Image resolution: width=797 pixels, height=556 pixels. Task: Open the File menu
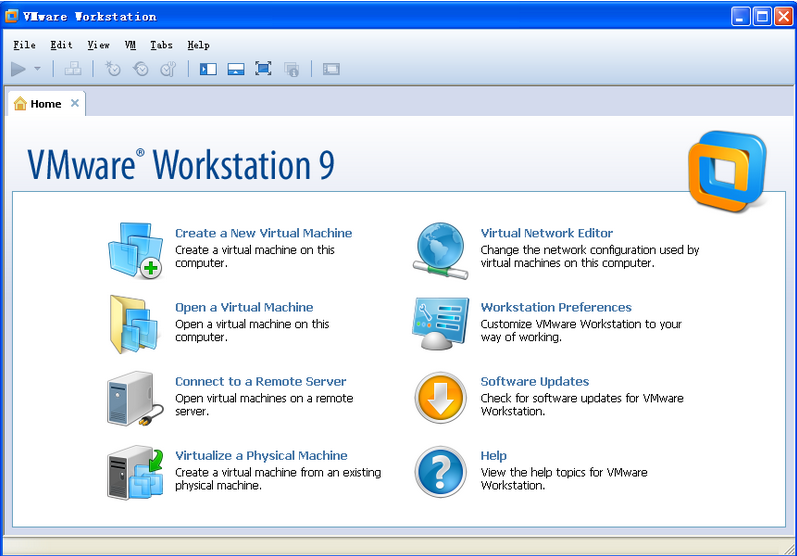(24, 45)
